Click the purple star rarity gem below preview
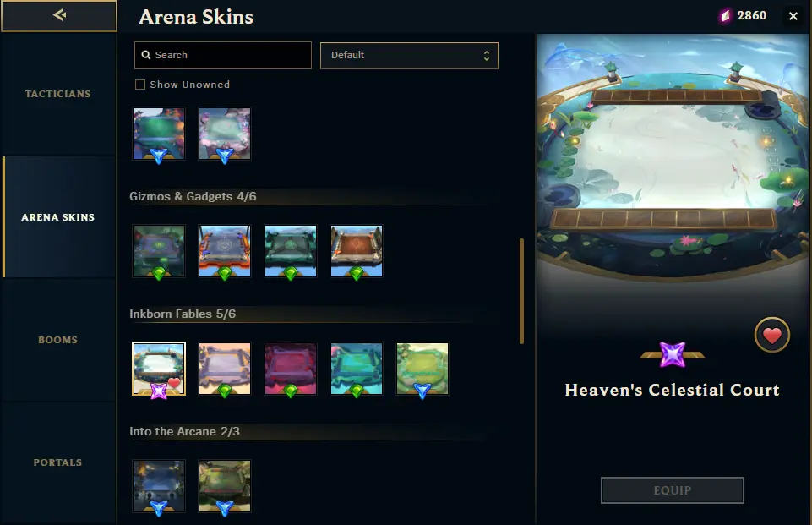This screenshot has height=525, width=812. click(x=673, y=355)
